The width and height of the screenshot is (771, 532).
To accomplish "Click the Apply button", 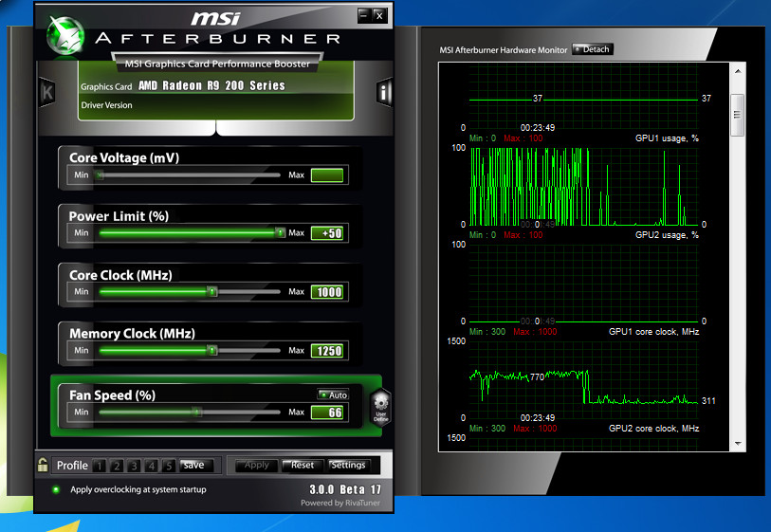I will [x=257, y=465].
